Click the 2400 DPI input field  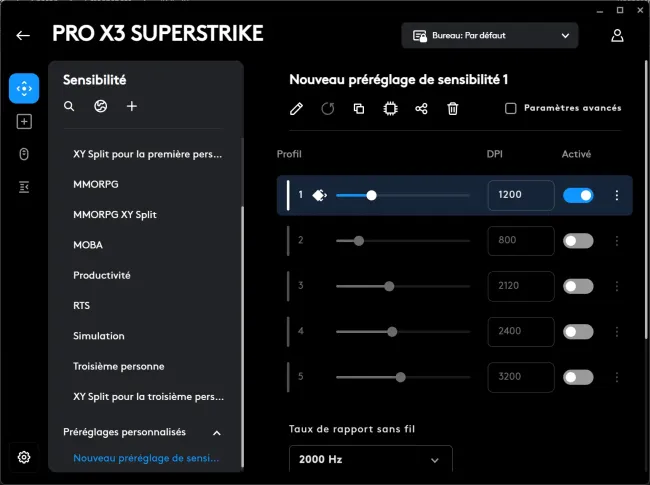521,332
